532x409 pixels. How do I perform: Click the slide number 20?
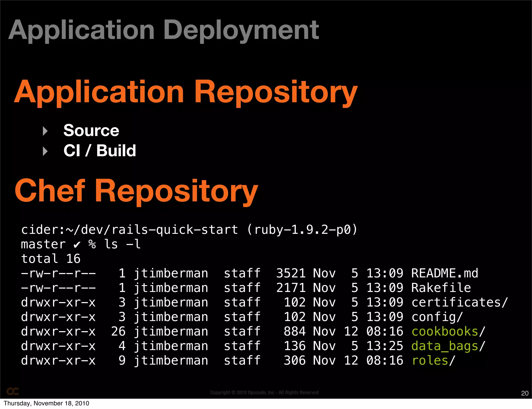coord(525,393)
